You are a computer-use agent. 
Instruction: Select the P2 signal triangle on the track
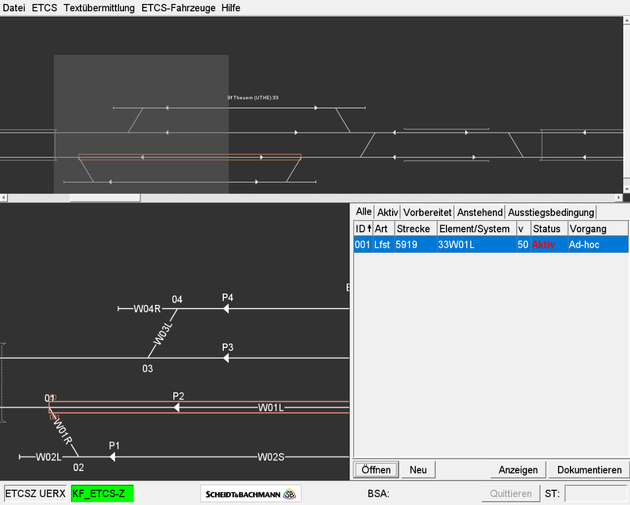(x=178, y=408)
